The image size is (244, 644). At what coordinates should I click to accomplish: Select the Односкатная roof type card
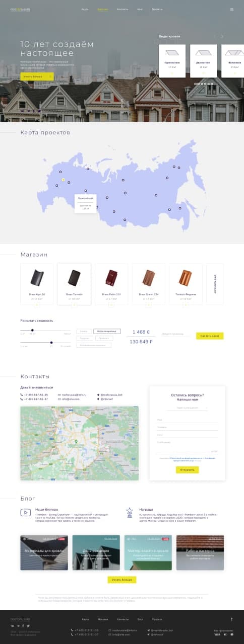coord(172,60)
